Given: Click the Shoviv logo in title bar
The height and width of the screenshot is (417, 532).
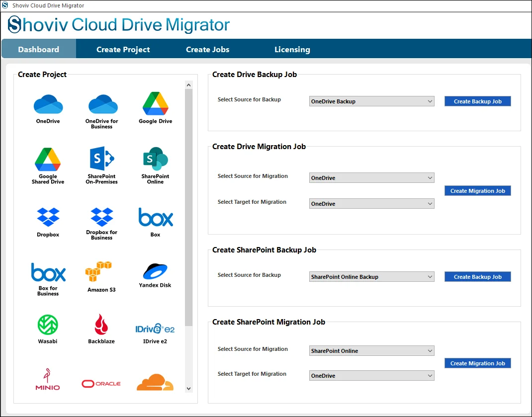Looking at the screenshot, I should (5, 5).
